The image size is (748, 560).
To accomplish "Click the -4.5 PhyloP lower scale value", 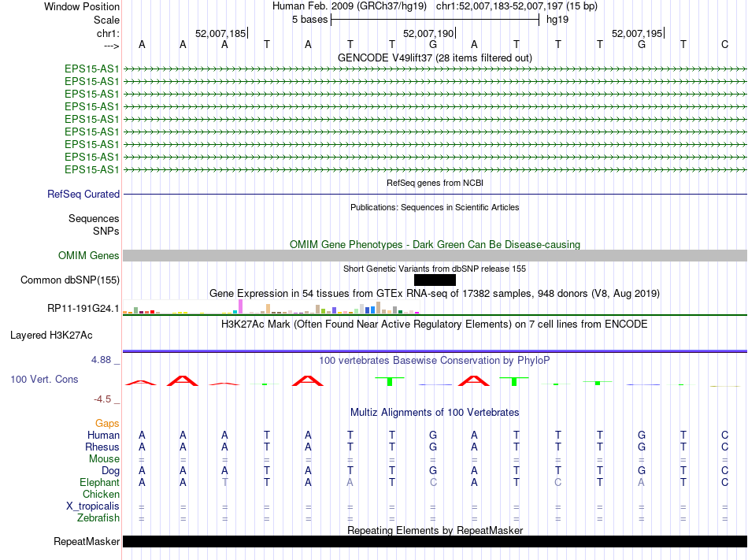I will pos(102,399).
